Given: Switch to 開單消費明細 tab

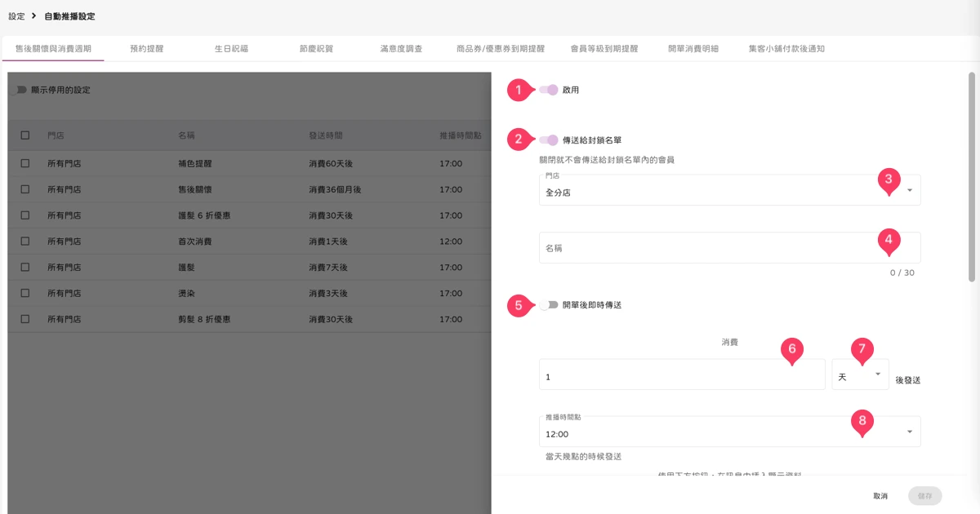Looking at the screenshot, I should [x=693, y=49].
